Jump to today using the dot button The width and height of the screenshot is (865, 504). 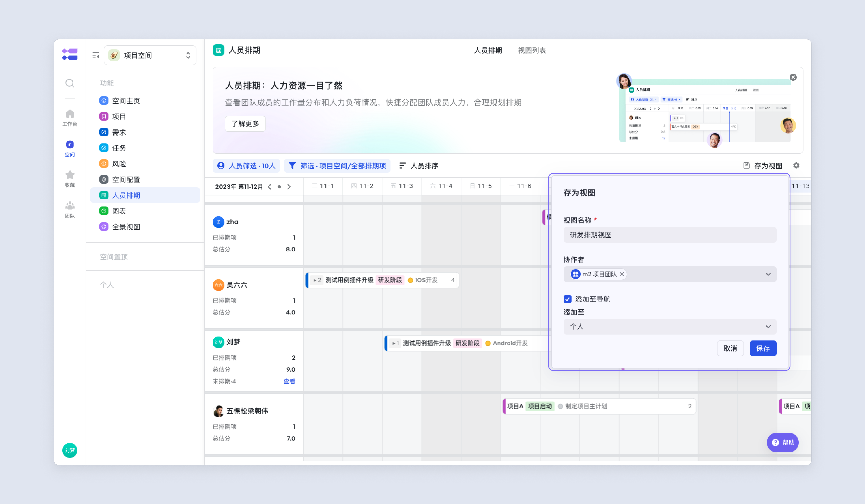[279, 187]
